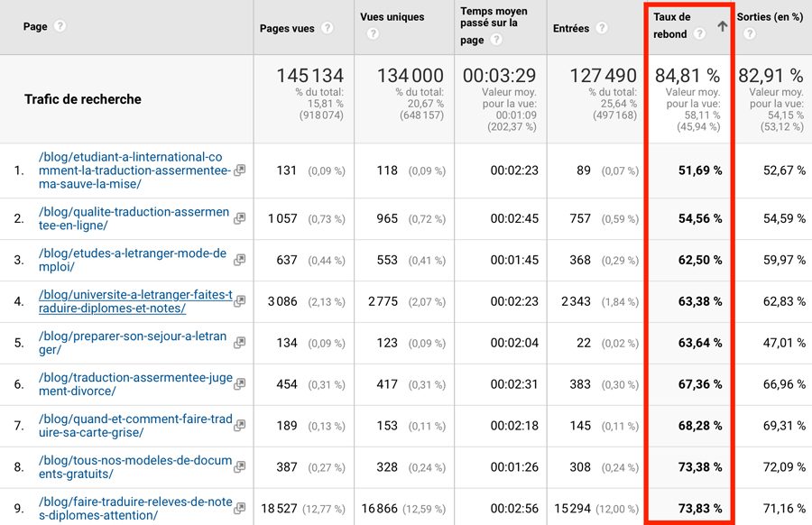Open faire-traduire-releves page via external link icon
The image size is (812, 525).
click(238, 508)
